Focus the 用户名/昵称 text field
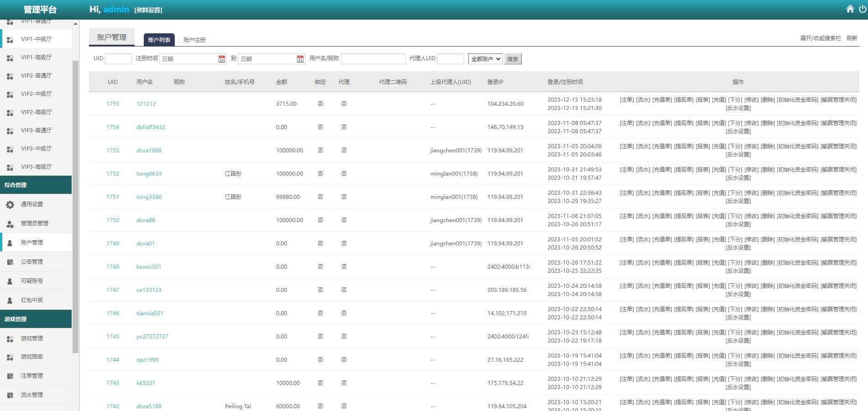 (x=373, y=59)
